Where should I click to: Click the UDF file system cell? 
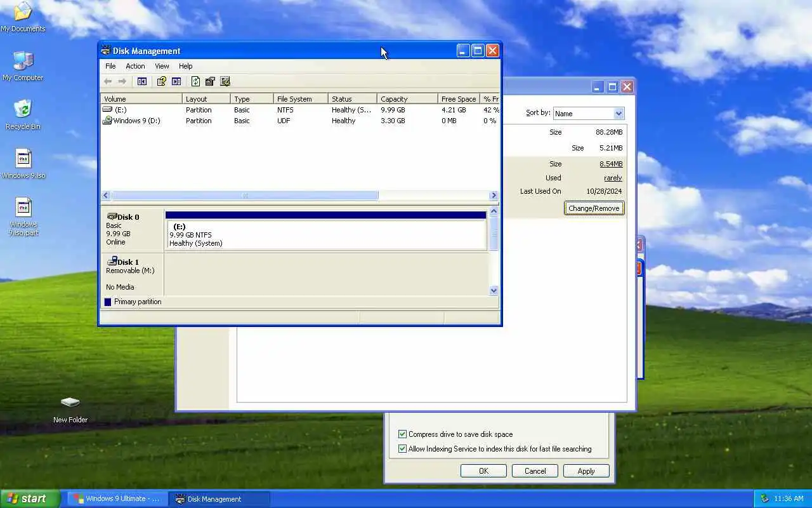(283, 121)
